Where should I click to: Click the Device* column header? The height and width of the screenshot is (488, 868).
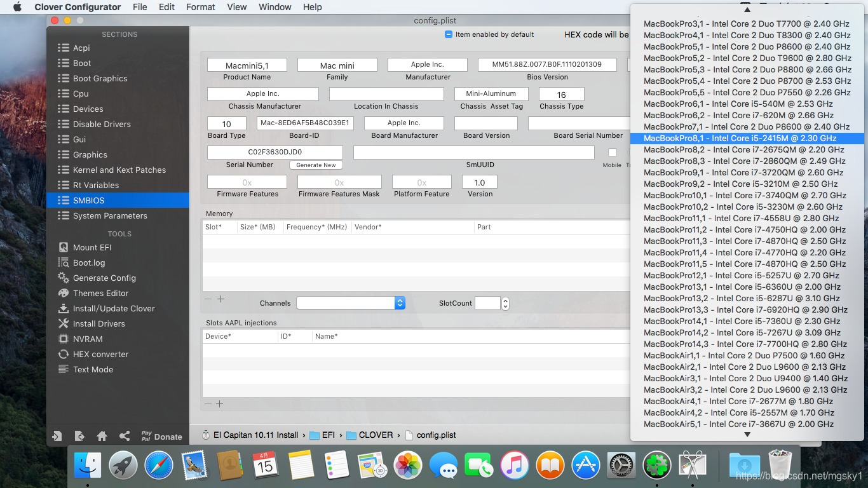240,336
